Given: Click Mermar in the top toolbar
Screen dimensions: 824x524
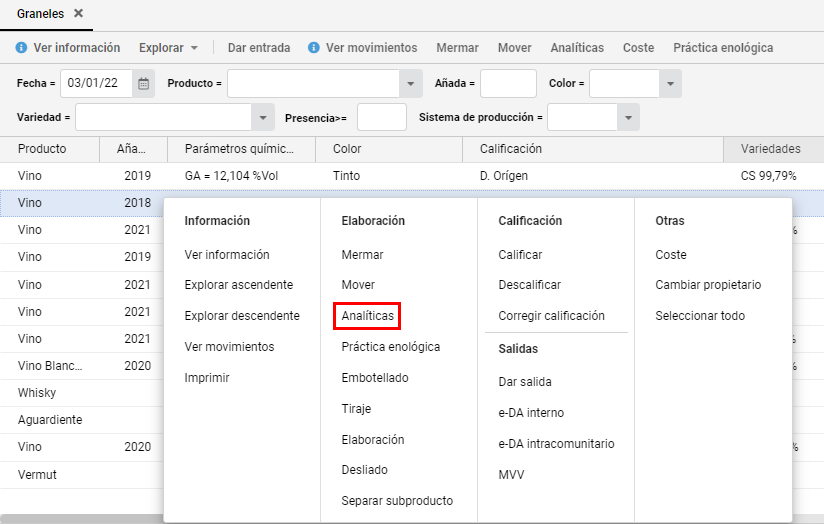Looking at the screenshot, I should click(457, 48).
